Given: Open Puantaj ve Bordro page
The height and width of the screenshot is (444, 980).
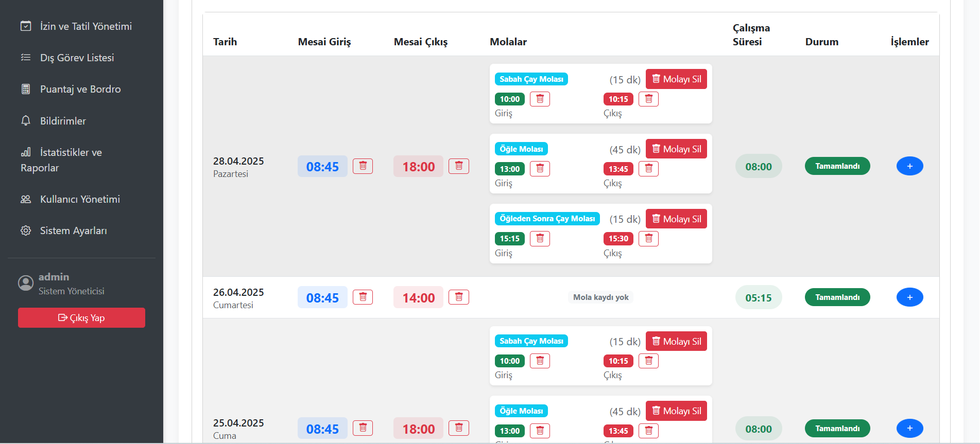Looking at the screenshot, I should pos(80,89).
